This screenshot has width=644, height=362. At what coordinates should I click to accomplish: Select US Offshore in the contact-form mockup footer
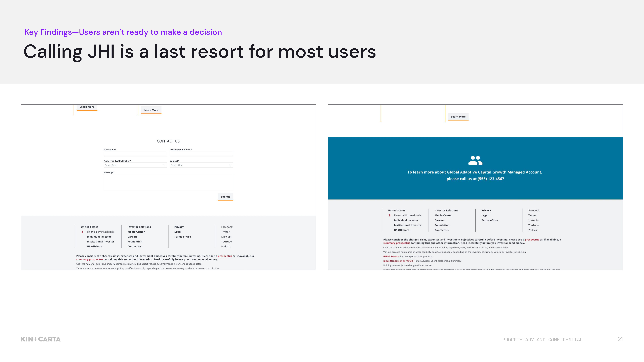coord(94,246)
